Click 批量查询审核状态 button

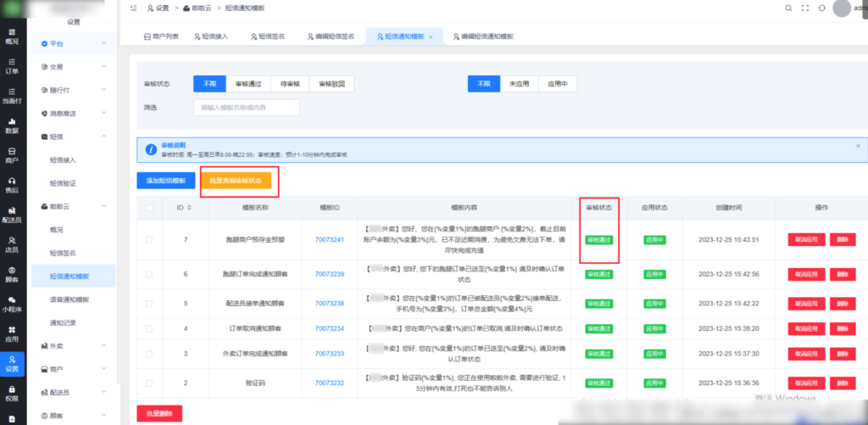(236, 181)
